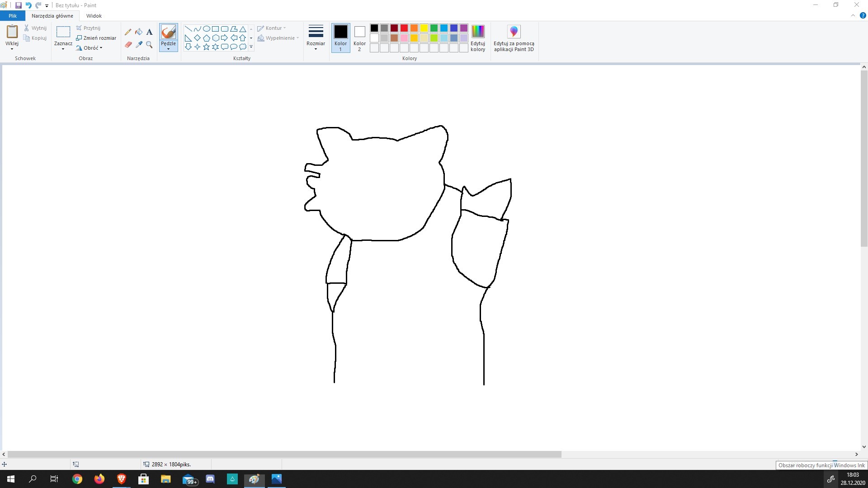The width and height of the screenshot is (868, 488).
Task: Open the Obróć rotate dropdown
Action: tap(89, 48)
